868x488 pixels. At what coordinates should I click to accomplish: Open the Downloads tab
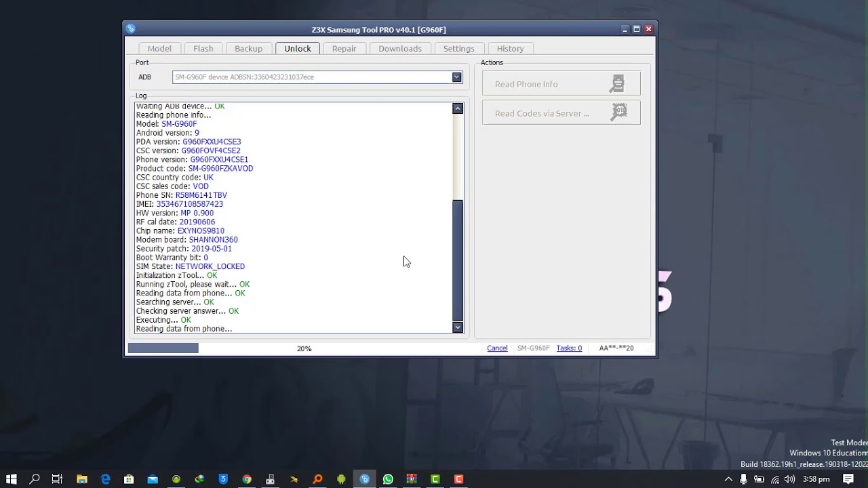(400, 48)
